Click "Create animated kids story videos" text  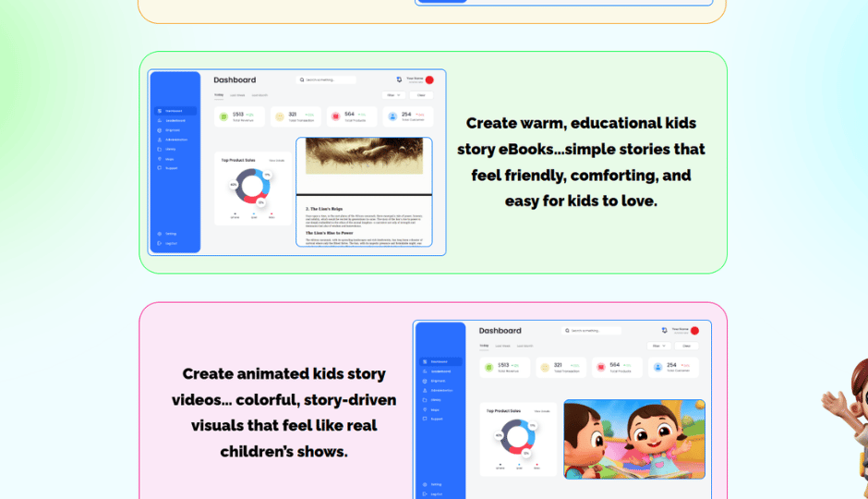pyautogui.click(x=284, y=386)
